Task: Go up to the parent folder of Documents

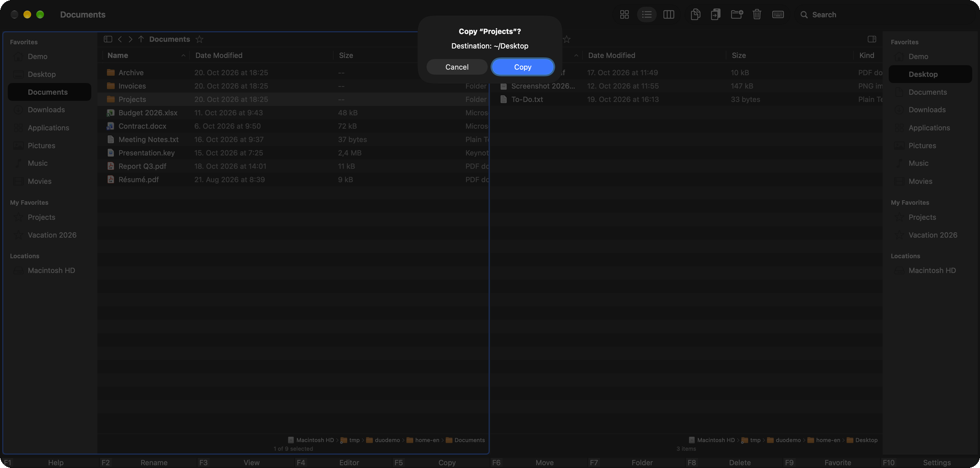Action: pos(141,39)
